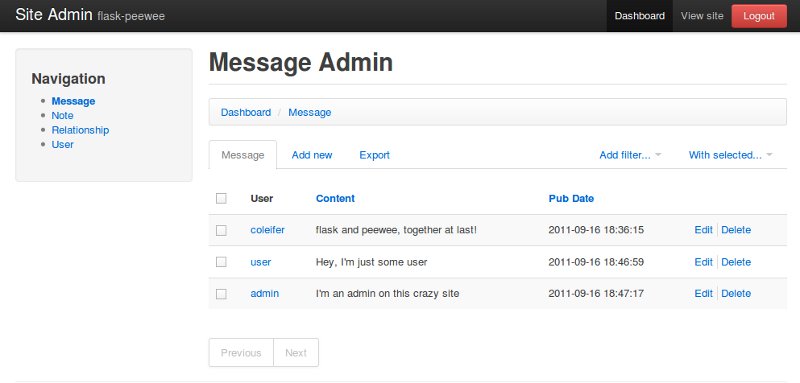This screenshot has width=800, height=383.
Task: Expand the With selected dropdown
Action: 730,155
